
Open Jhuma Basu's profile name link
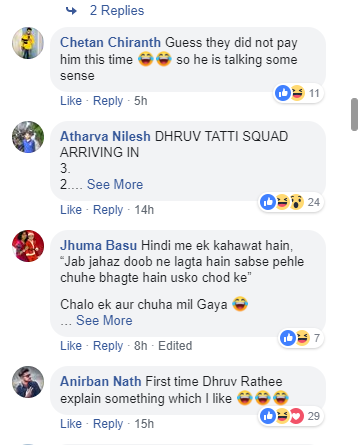click(98, 245)
